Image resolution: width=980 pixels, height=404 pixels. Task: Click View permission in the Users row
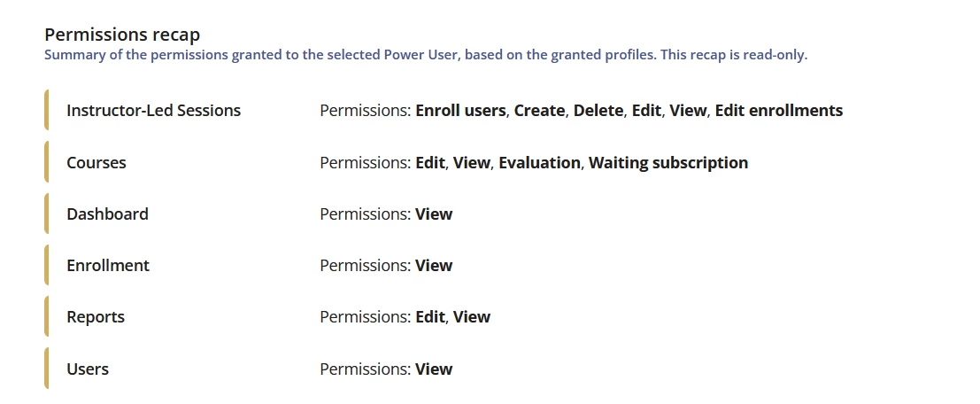(x=434, y=369)
